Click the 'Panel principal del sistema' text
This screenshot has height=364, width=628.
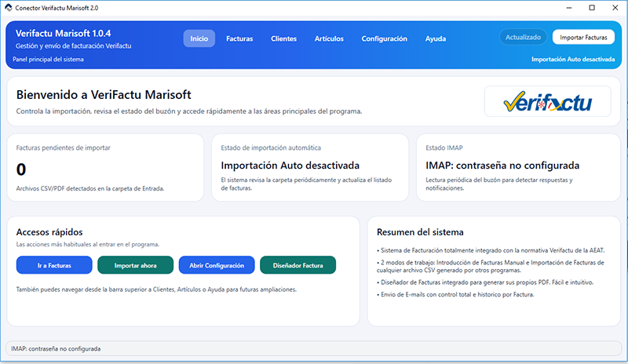point(48,60)
